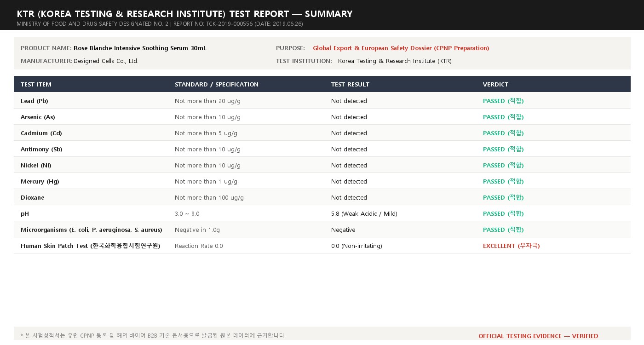Click the TEST RESULT column header
Screen dimensions: 644x345
click(x=350, y=84)
